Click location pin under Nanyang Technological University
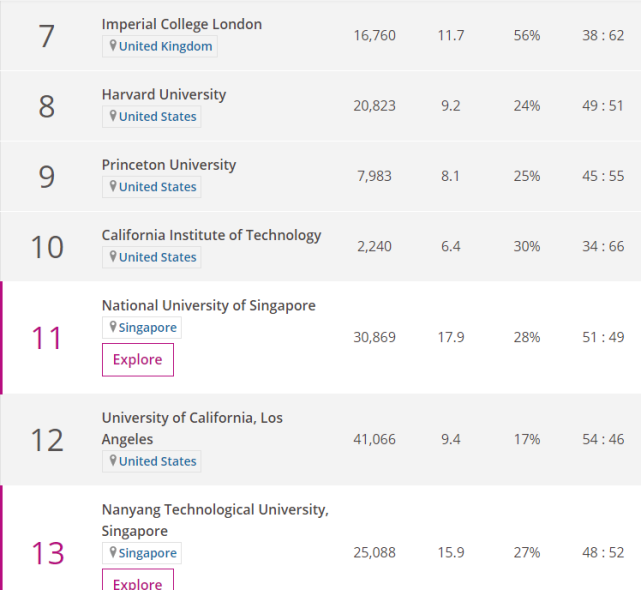Image resolution: width=641 pixels, height=590 pixels. pyautogui.click(x=113, y=553)
